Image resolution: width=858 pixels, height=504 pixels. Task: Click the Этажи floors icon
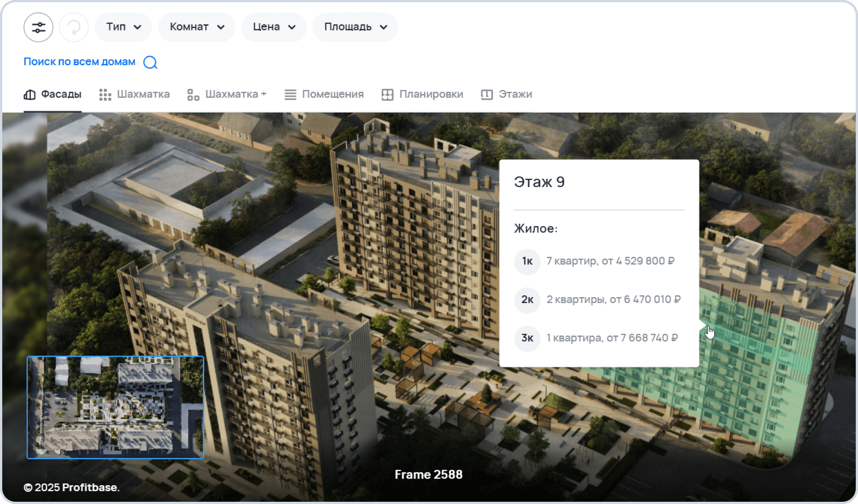487,95
